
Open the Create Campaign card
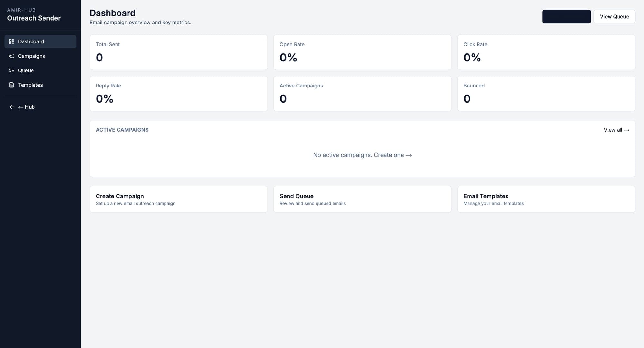(x=178, y=199)
